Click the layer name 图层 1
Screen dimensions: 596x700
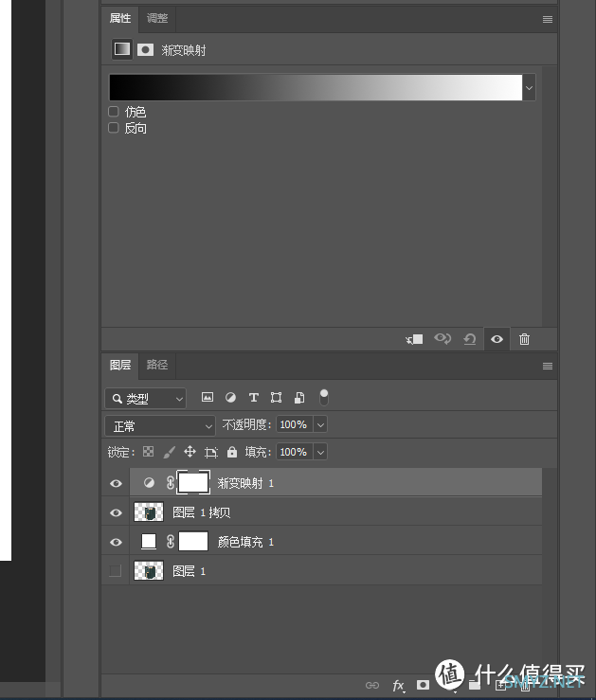pos(189,571)
